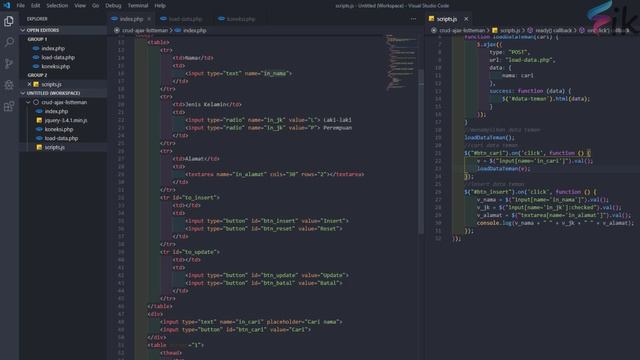Click the VS Code logo icon
The height and width of the screenshot is (360, 640).
tap(6, 5)
